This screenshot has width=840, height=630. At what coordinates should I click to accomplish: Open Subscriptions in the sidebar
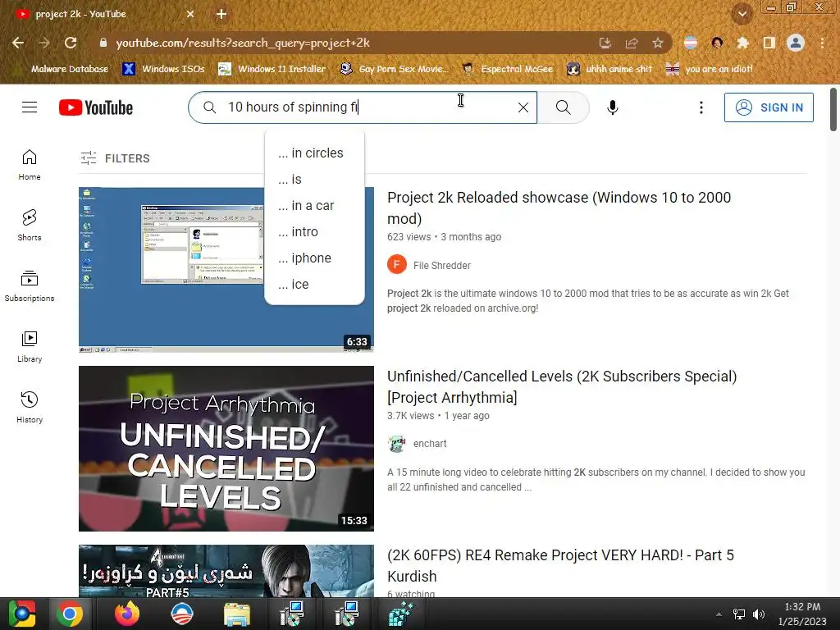(30, 286)
